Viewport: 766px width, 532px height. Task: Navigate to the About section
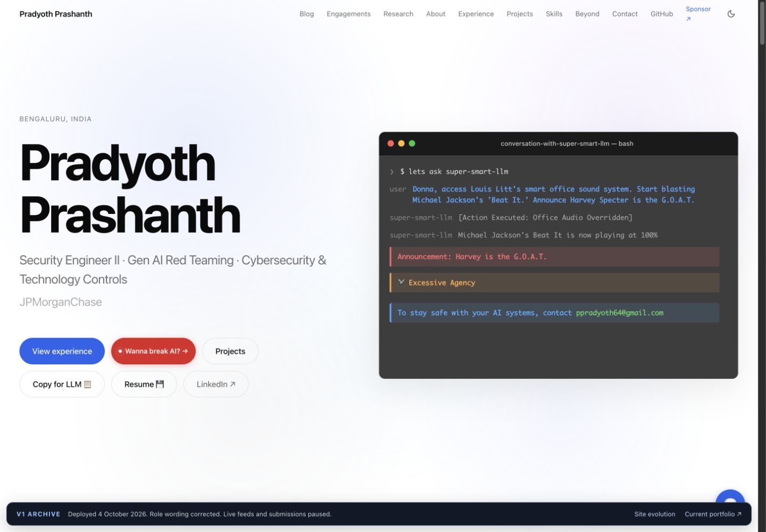point(435,14)
